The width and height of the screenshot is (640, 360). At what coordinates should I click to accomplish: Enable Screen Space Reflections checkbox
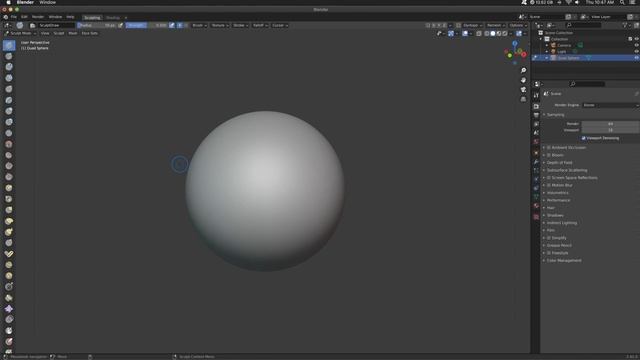[x=549, y=178]
